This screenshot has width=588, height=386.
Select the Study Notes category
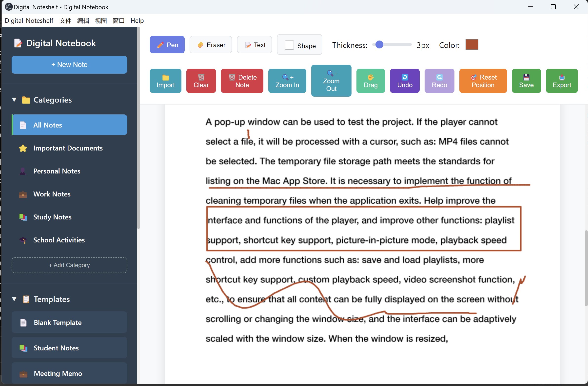[x=52, y=217]
